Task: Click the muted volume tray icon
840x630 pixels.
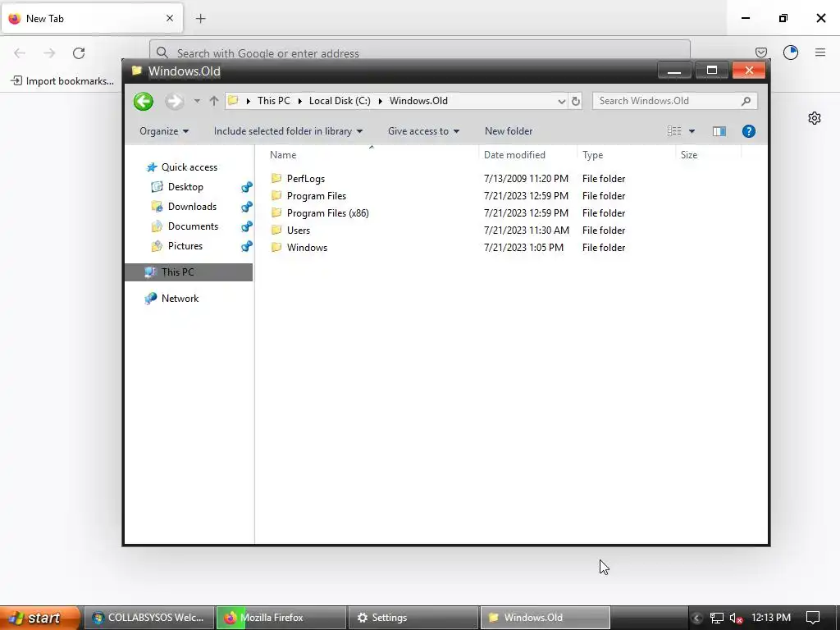Action: point(737,619)
